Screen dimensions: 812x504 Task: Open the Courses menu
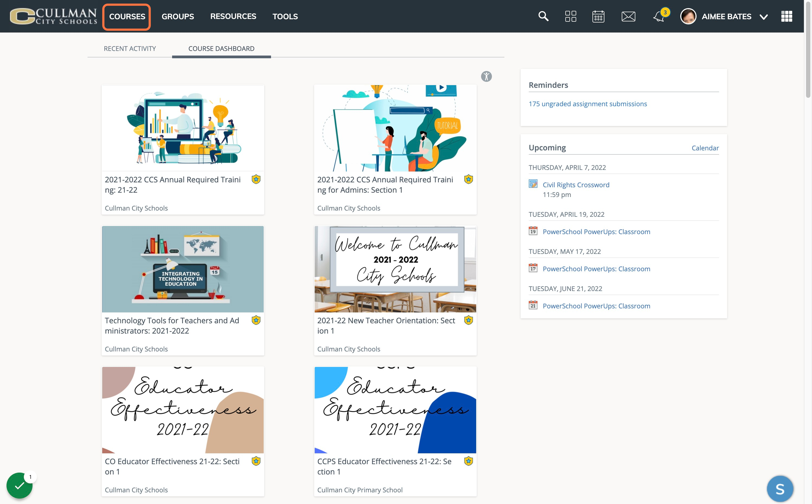point(127,16)
